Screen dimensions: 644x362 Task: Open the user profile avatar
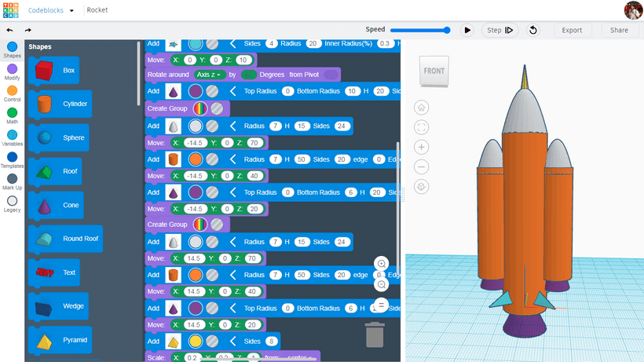633,10
